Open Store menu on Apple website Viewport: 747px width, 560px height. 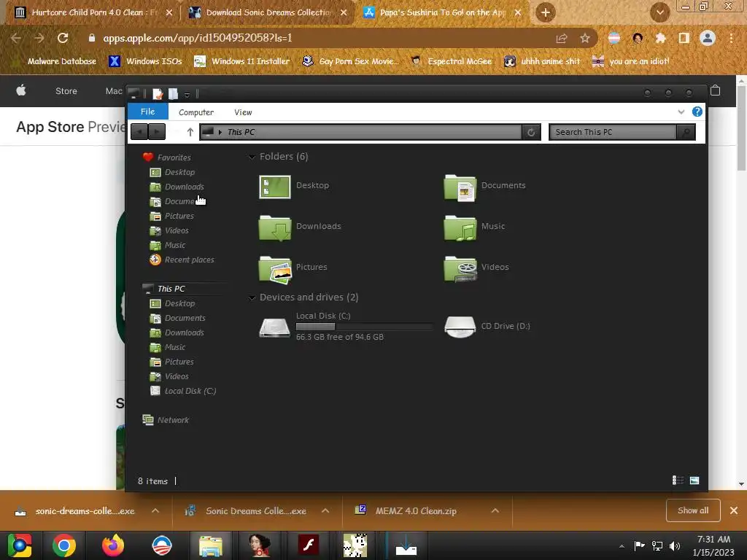click(66, 91)
